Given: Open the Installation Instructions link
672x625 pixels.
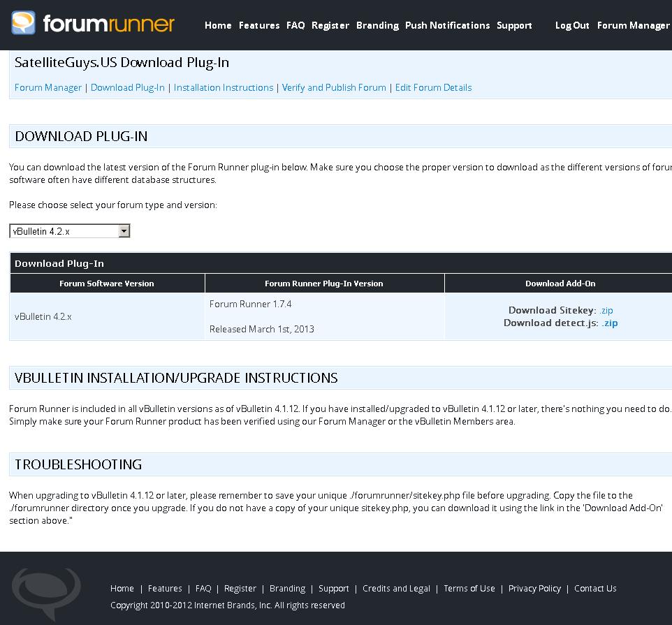Looking at the screenshot, I should tap(224, 87).
